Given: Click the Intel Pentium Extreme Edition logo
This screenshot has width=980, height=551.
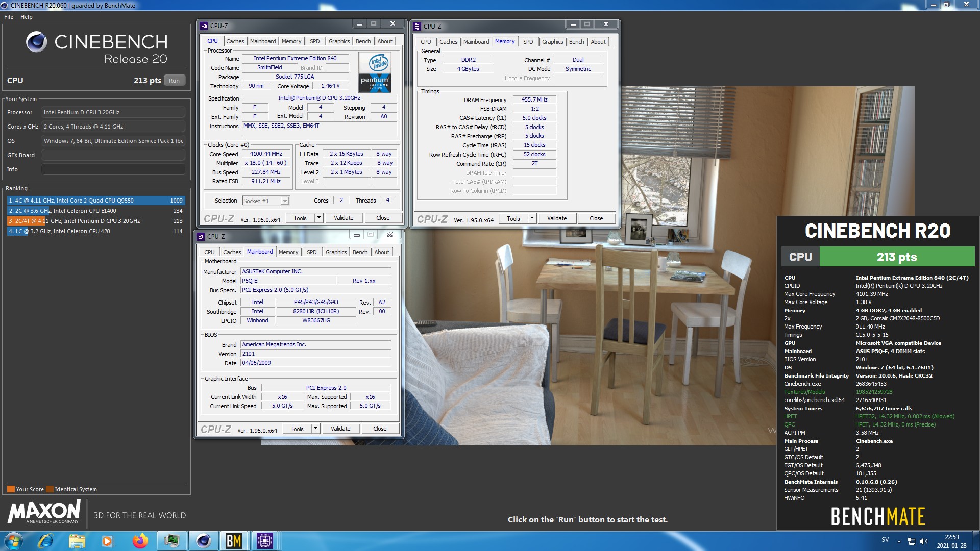Looking at the screenshot, I should point(375,72).
